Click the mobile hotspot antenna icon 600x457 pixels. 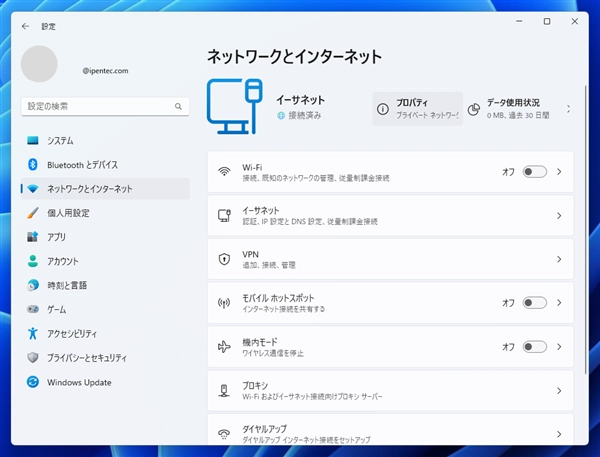tap(224, 303)
